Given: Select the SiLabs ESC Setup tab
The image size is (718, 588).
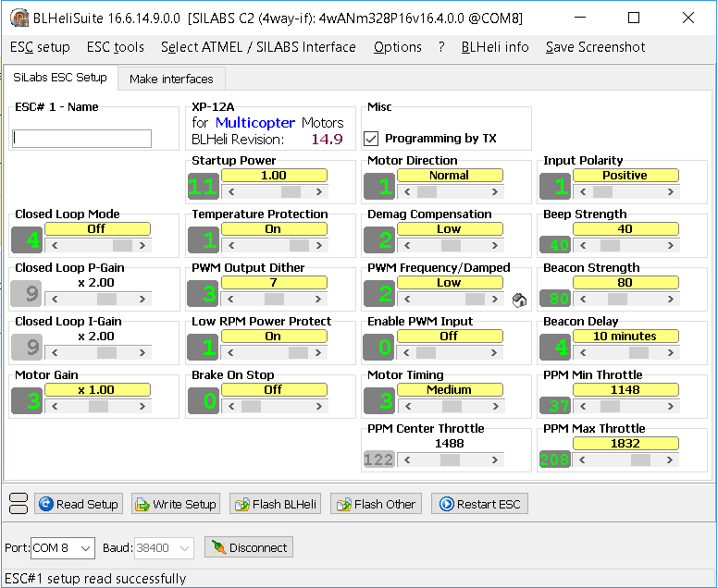Looking at the screenshot, I should 60,78.
